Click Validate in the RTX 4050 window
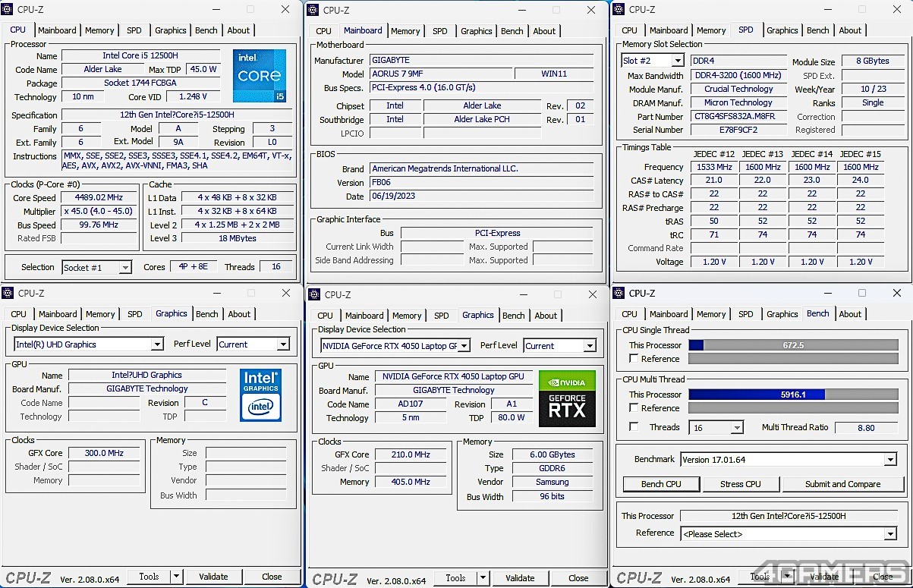The width and height of the screenshot is (913, 588). click(x=520, y=578)
